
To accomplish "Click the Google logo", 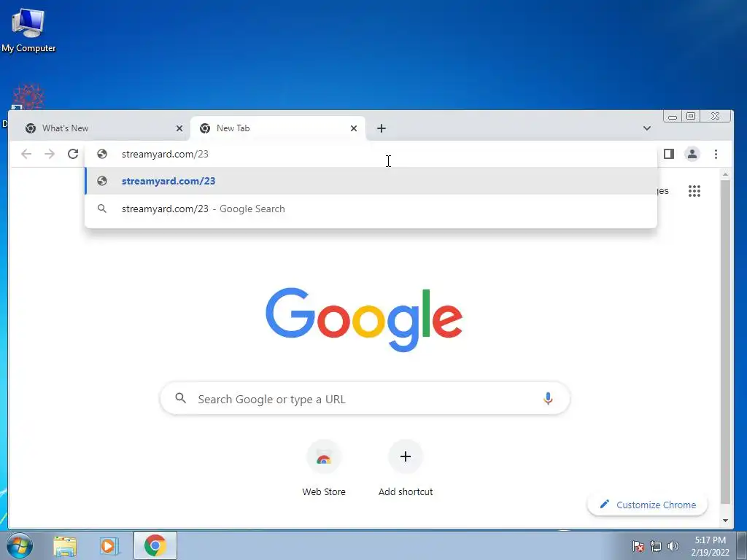I will click(x=364, y=319).
